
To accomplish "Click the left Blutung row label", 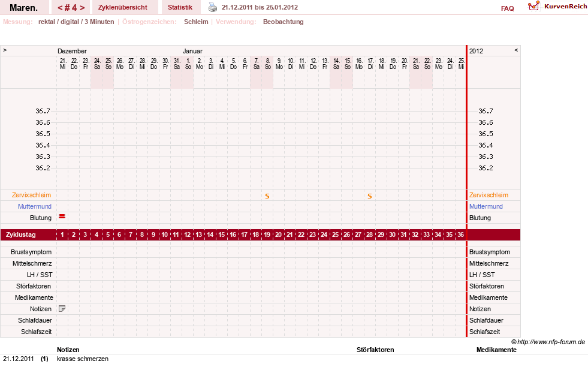I will (41, 218).
